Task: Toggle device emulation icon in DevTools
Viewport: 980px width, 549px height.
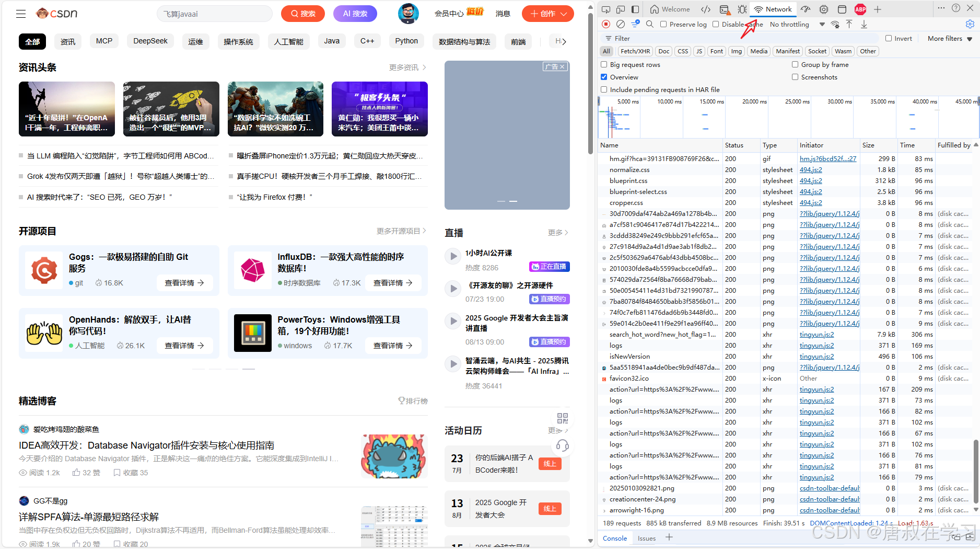Action: (x=621, y=9)
